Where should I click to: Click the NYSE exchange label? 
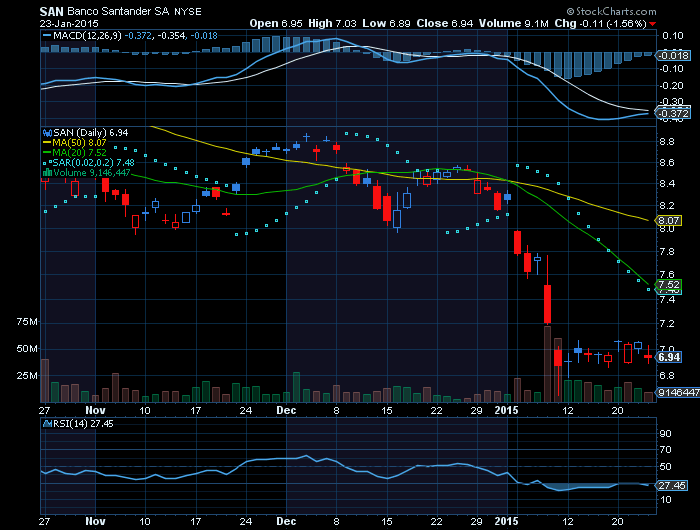click(x=188, y=12)
